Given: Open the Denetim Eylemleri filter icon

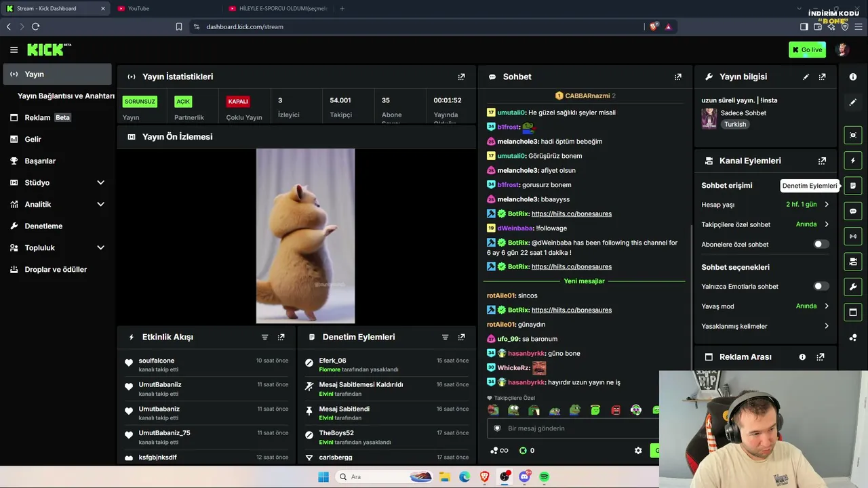Looking at the screenshot, I should click(x=445, y=337).
